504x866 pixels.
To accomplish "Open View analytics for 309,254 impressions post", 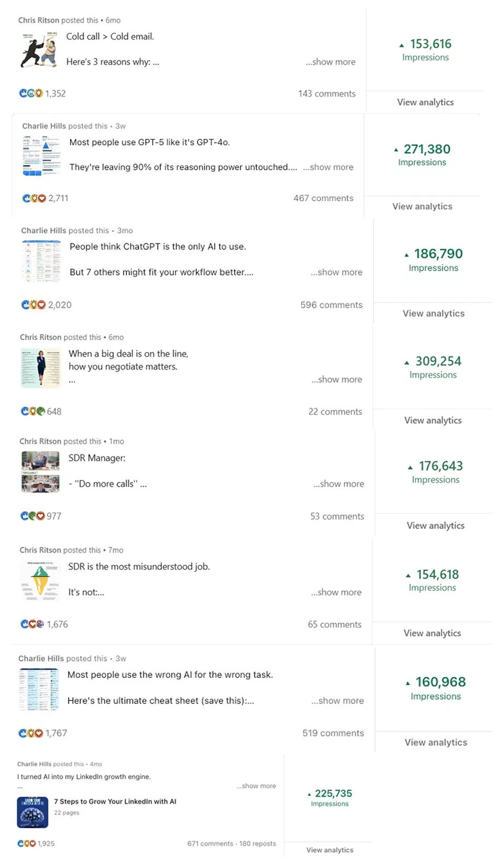I will coord(433,420).
